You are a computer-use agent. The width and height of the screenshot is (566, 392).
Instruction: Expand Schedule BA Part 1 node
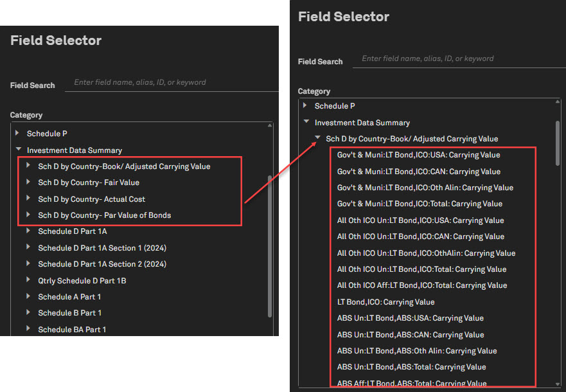coord(28,330)
